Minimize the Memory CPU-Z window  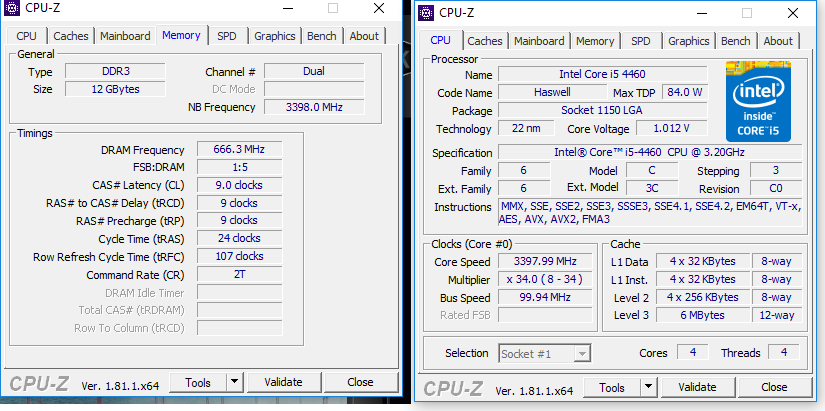[x=288, y=8]
